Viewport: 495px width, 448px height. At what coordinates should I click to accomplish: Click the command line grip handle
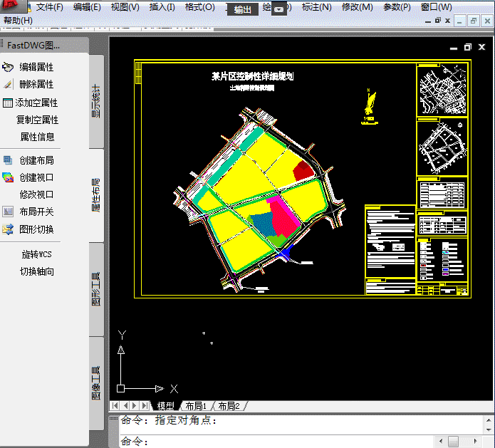114,419
